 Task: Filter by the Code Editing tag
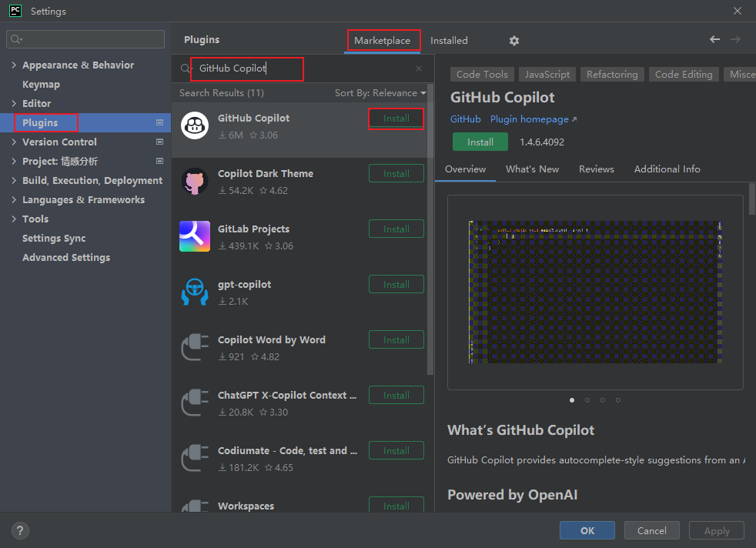coord(684,74)
